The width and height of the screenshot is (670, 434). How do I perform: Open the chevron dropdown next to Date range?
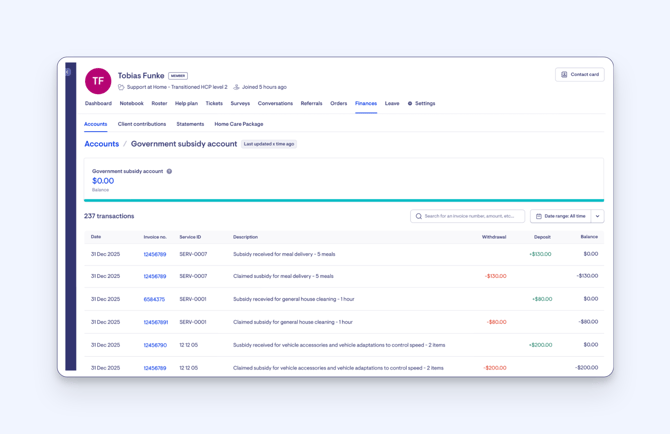click(598, 216)
